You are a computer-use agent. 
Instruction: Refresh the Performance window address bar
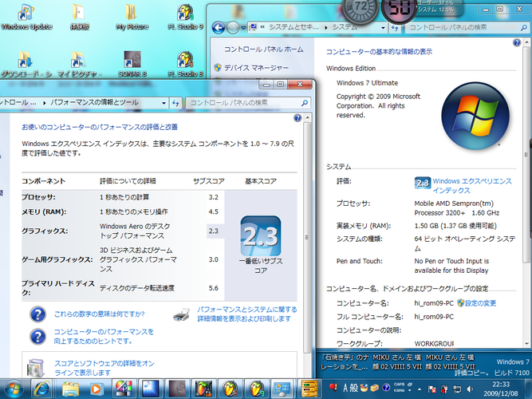point(175,103)
